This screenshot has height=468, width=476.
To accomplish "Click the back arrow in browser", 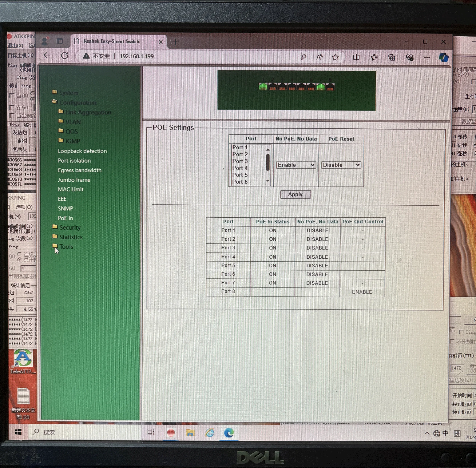I will pos(47,56).
